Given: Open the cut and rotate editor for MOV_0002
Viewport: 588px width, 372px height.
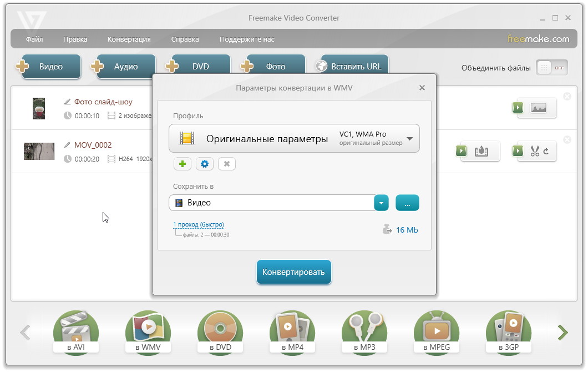Looking at the screenshot, I should click(534, 151).
